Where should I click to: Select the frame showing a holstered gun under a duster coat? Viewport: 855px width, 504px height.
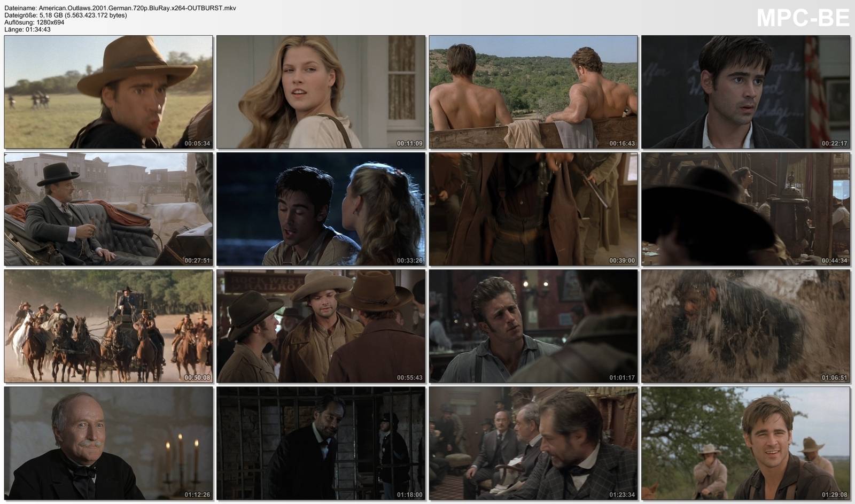pos(533,209)
